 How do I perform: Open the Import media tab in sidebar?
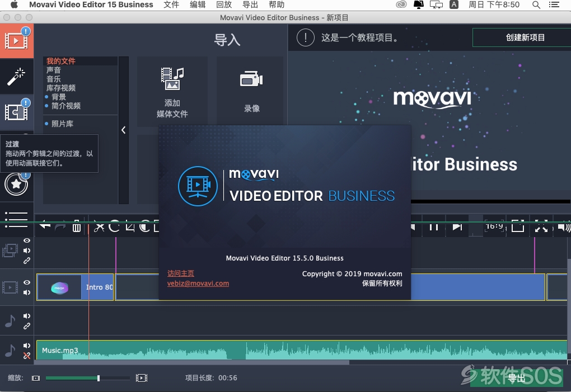[x=16, y=41]
